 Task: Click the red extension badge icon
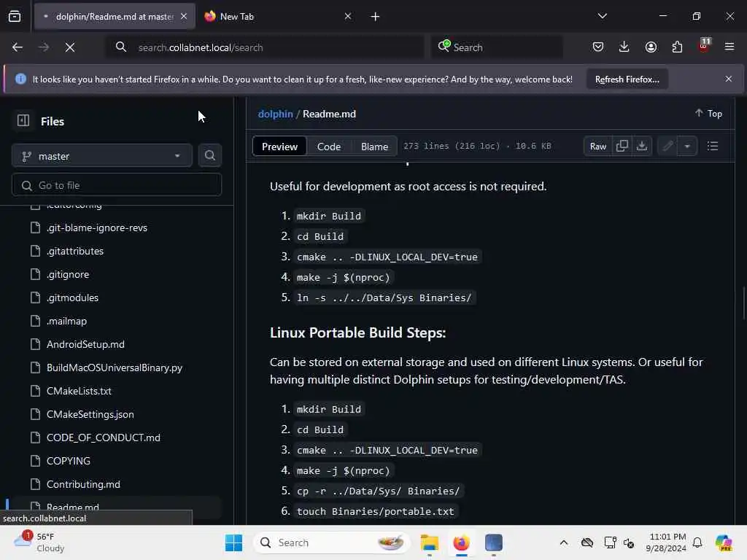pyautogui.click(x=704, y=46)
